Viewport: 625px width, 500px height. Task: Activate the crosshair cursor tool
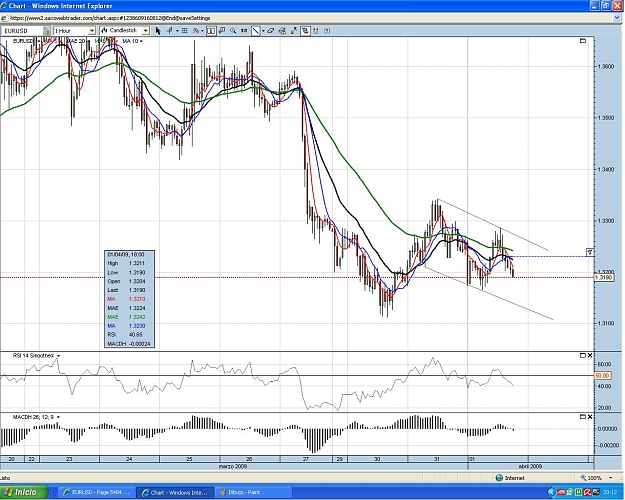pos(170,31)
